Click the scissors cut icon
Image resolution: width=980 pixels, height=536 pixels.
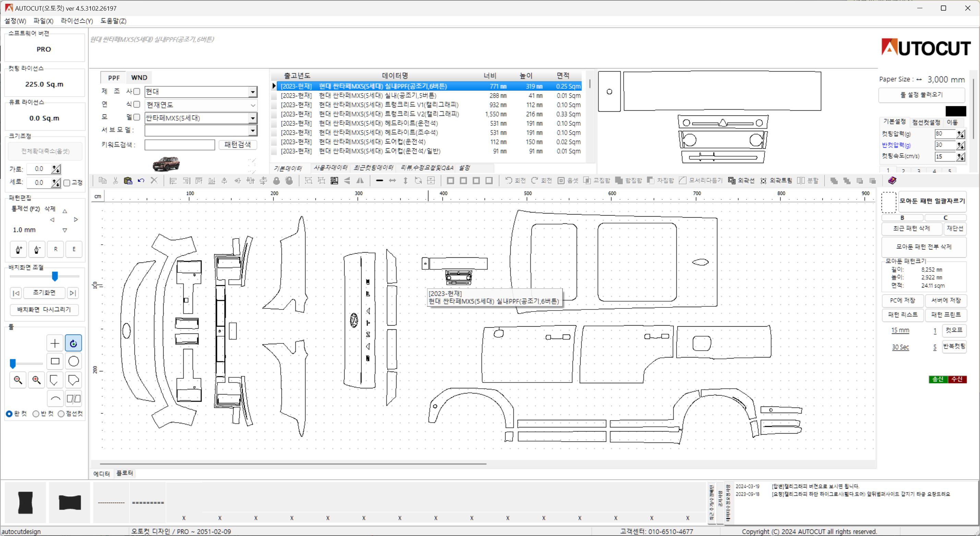[115, 181]
